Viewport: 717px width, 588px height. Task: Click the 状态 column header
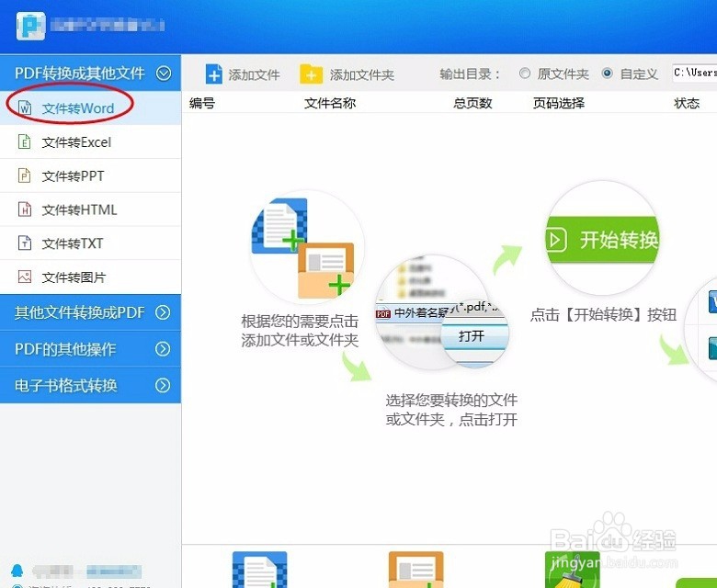(x=687, y=103)
